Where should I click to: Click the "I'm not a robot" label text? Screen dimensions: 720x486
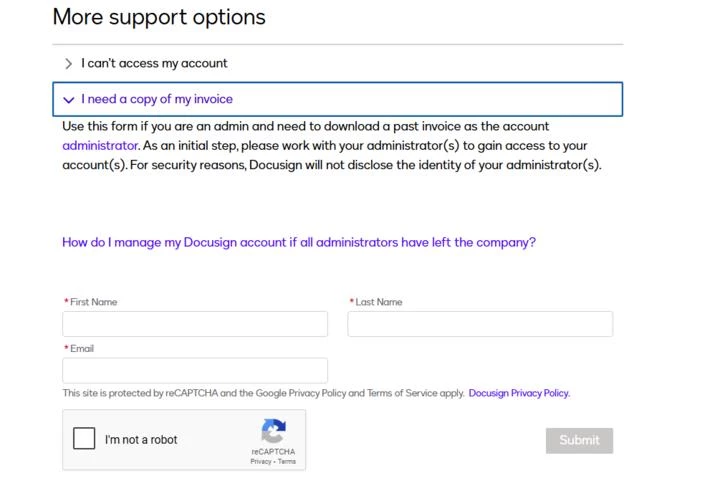(x=141, y=440)
